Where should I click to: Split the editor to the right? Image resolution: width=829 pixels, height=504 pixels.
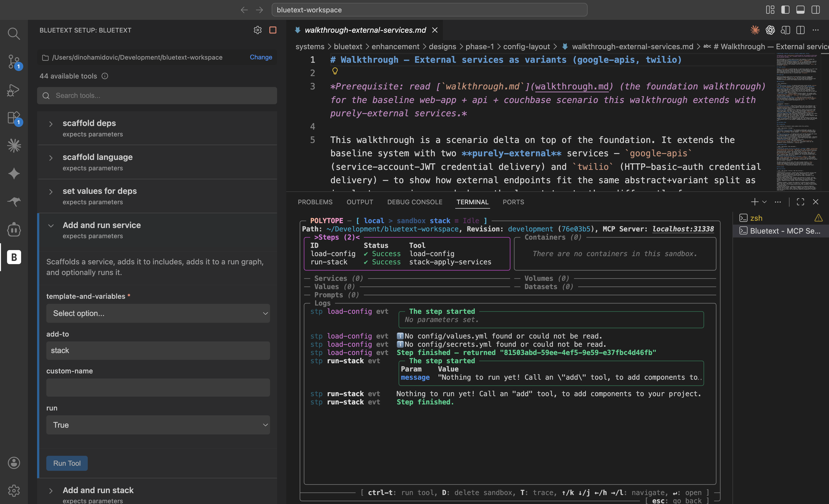point(800,30)
